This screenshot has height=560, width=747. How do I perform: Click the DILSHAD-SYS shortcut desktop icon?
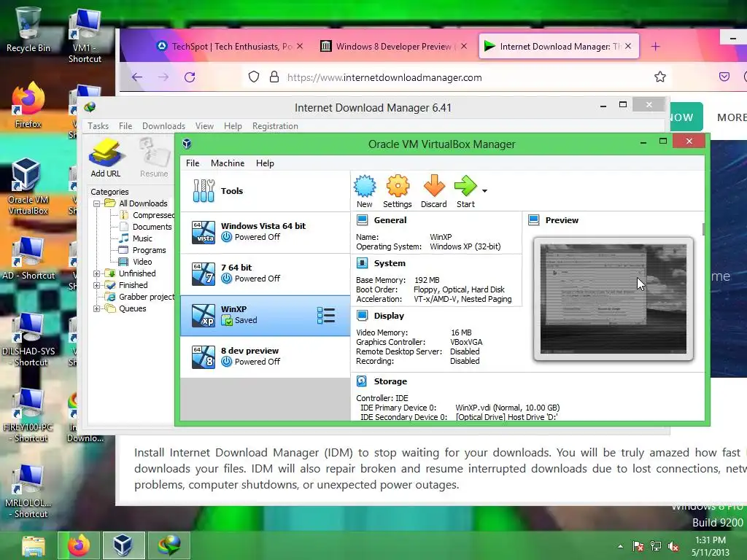click(x=28, y=340)
